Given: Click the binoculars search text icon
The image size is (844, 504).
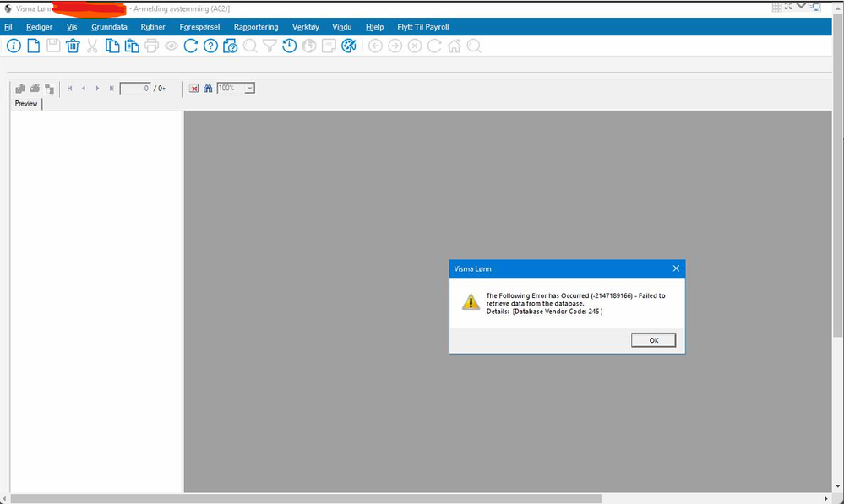Looking at the screenshot, I should 208,88.
